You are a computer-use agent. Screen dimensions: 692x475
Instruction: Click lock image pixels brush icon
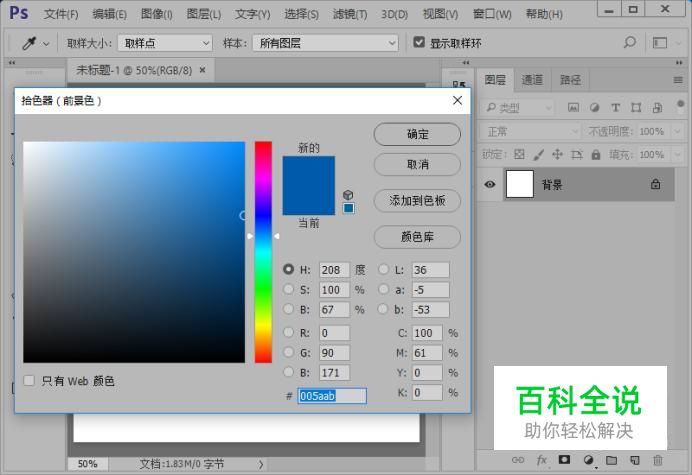pyautogui.click(x=538, y=155)
